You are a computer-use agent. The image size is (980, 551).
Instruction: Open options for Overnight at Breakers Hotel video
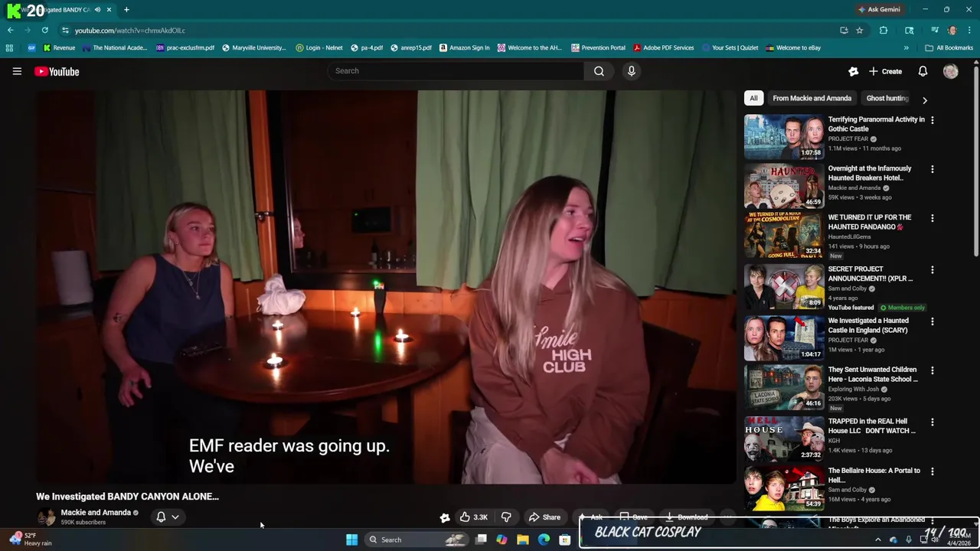tap(932, 169)
